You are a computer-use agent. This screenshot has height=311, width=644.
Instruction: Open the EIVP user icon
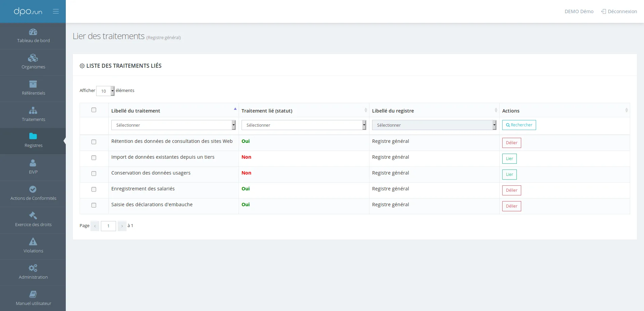coord(33,163)
